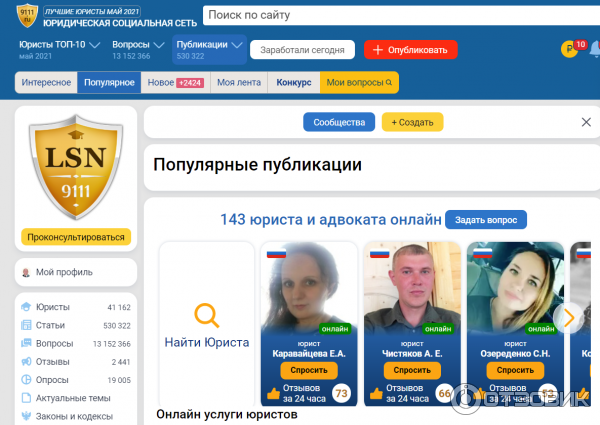Open Отзывы 2 441 sidebar link
Screen dimensions: 600x425
(76, 361)
